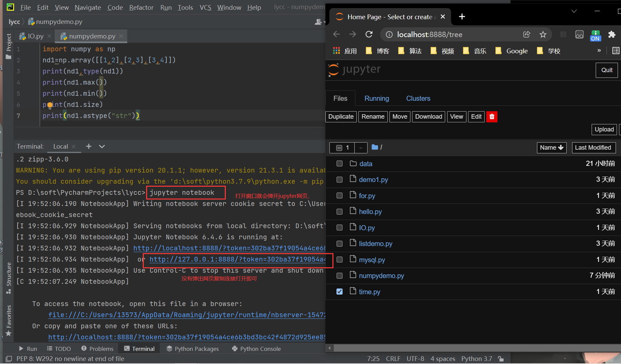The height and width of the screenshot is (364, 621).
Task: Go forward in the browser
Action: [x=353, y=34]
